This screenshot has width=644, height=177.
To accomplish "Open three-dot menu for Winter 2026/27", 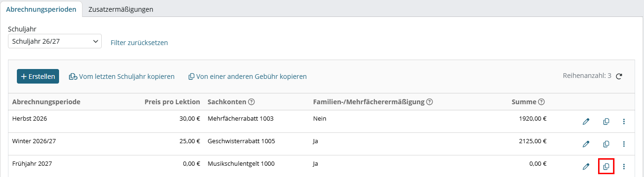I will [x=624, y=144].
